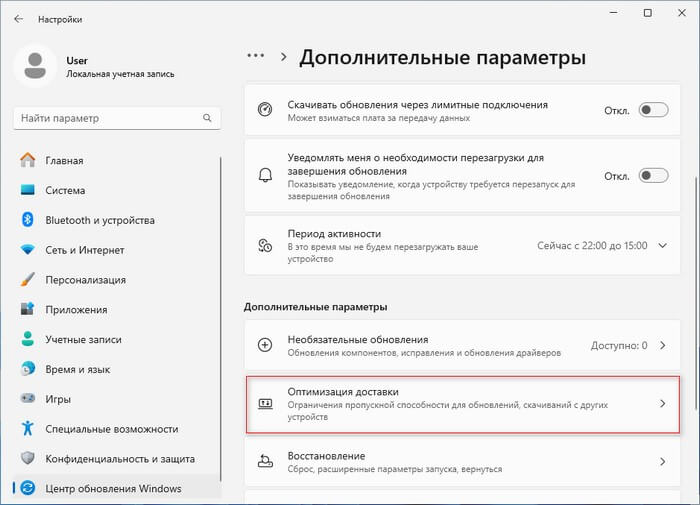Image resolution: width=700 pixels, height=505 pixels.
Task: Click the shield Конфиденциальность icon
Action: click(x=28, y=458)
